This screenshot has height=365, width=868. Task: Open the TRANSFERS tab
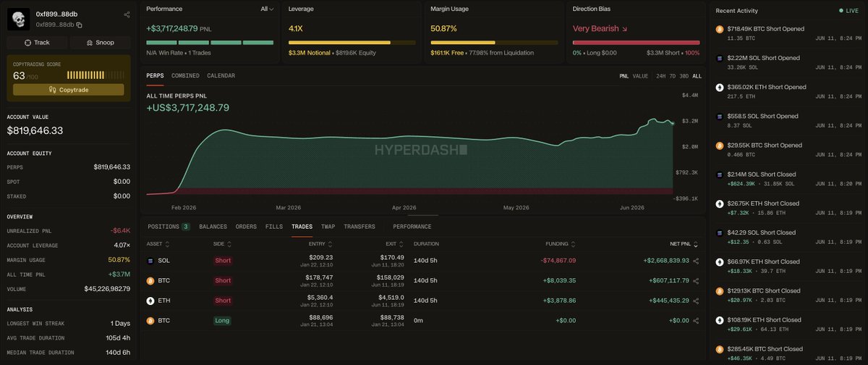359,227
